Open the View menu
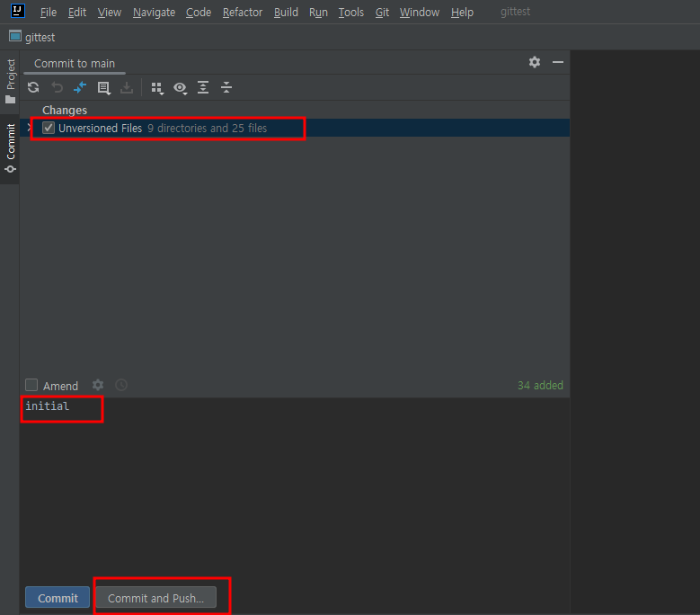 pyautogui.click(x=110, y=12)
